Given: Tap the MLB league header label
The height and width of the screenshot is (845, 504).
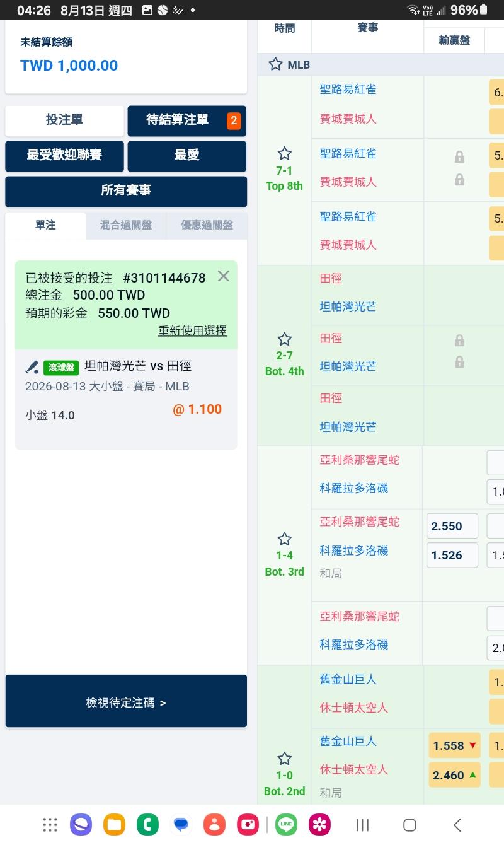Looking at the screenshot, I should (299, 64).
